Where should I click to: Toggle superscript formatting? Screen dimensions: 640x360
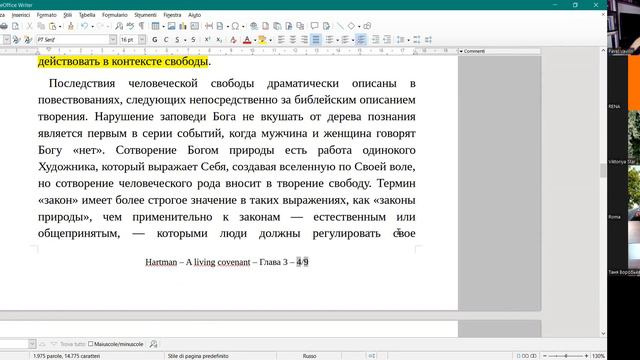tap(207, 40)
